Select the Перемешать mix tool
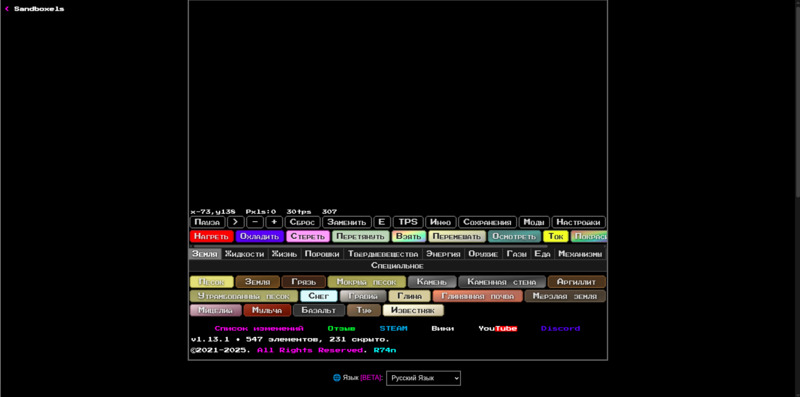This screenshot has width=800, height=397. (x=457, y=237)
